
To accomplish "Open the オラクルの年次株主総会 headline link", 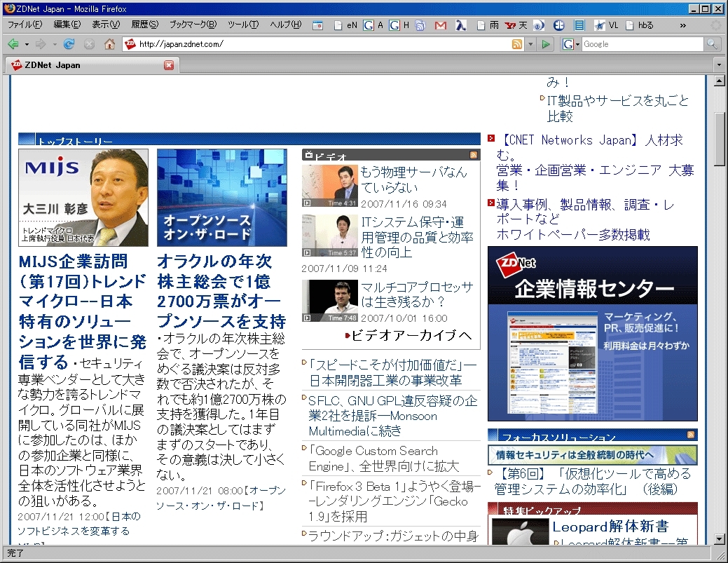I will [221, 291].
